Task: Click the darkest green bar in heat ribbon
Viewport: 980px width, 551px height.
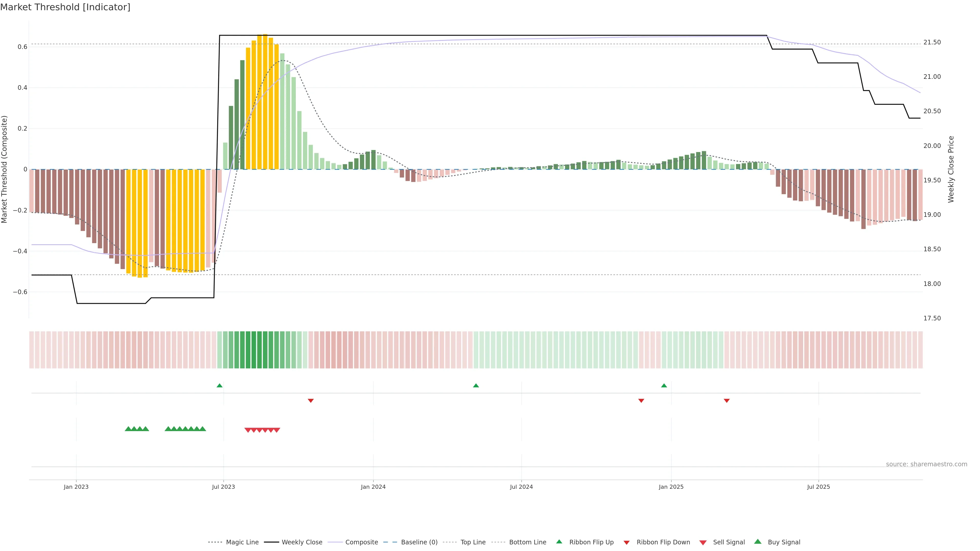Action: (x=254, y=350)
